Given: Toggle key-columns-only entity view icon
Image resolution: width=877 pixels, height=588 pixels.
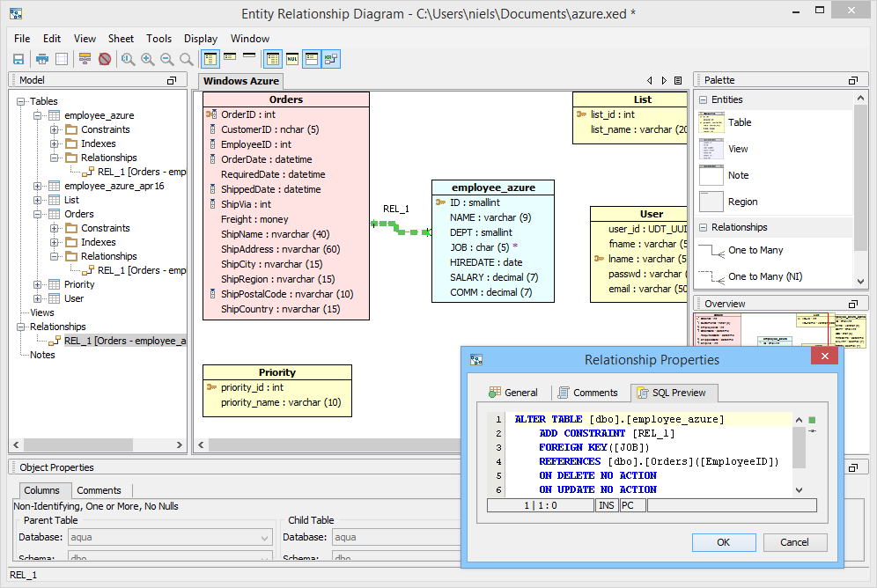Looking at the screenshot, I should pos(230,56).
